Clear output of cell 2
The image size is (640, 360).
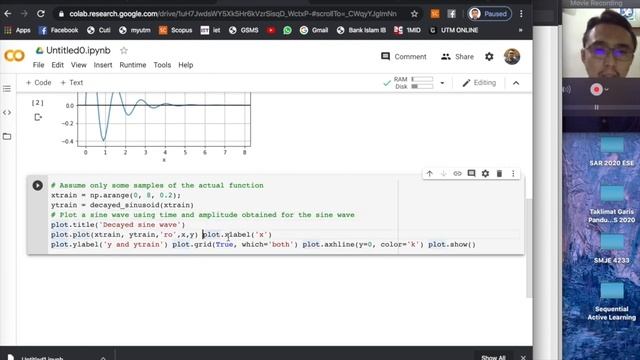(x=38, y=118)
